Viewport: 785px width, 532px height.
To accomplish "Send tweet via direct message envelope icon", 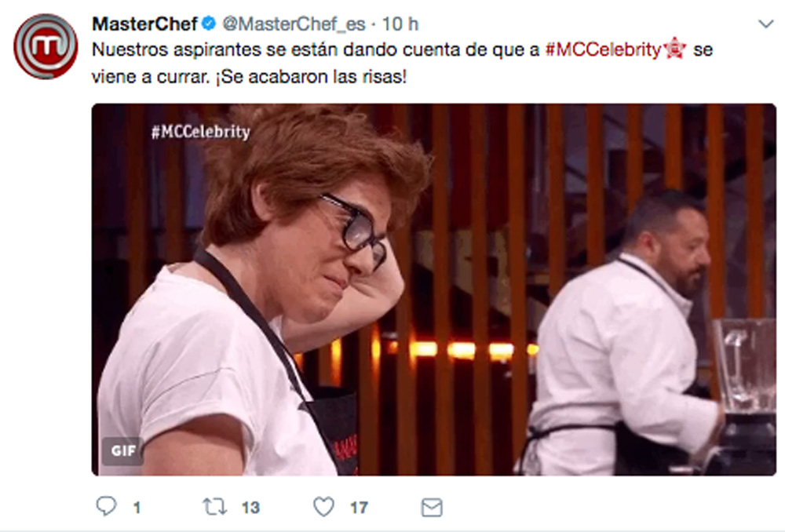I will 432,508.
